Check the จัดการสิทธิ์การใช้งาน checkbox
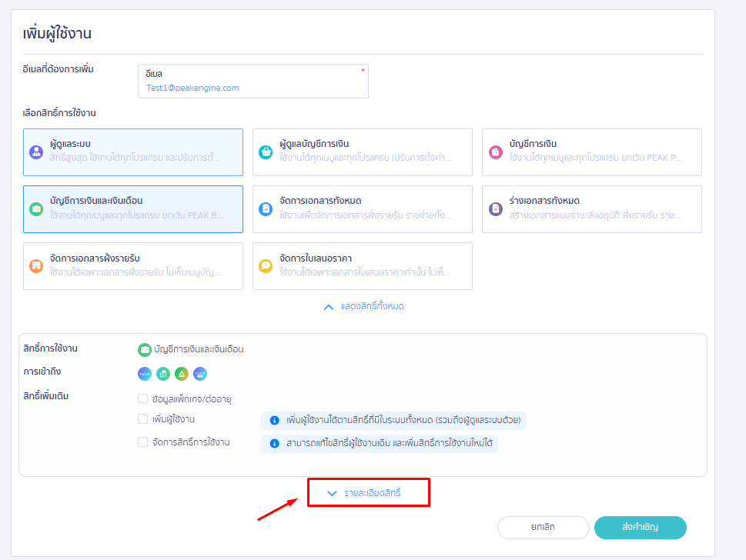746x560 pixels. [x=142, y=442]
